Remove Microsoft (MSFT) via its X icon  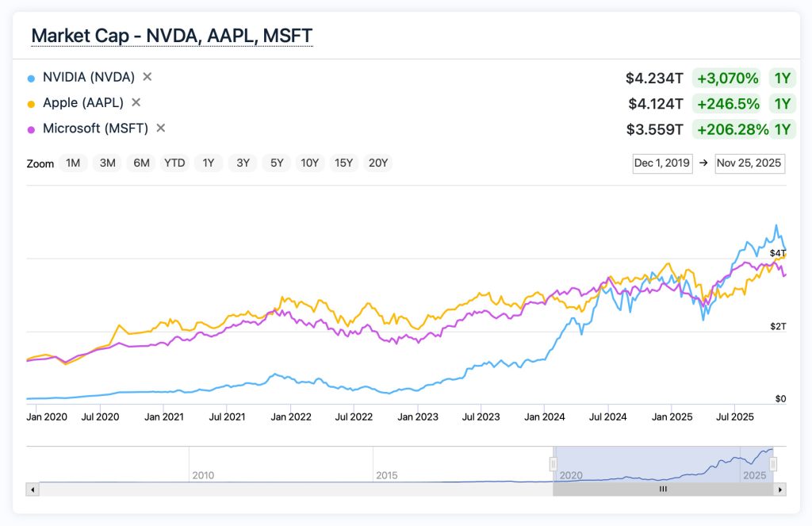click(160, 128)
